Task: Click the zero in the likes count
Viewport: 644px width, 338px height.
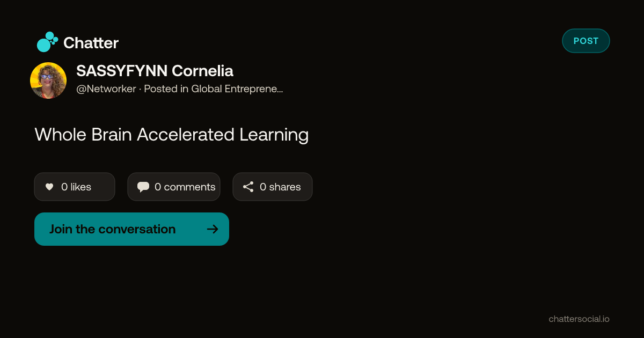Action: tap(64, 187)
